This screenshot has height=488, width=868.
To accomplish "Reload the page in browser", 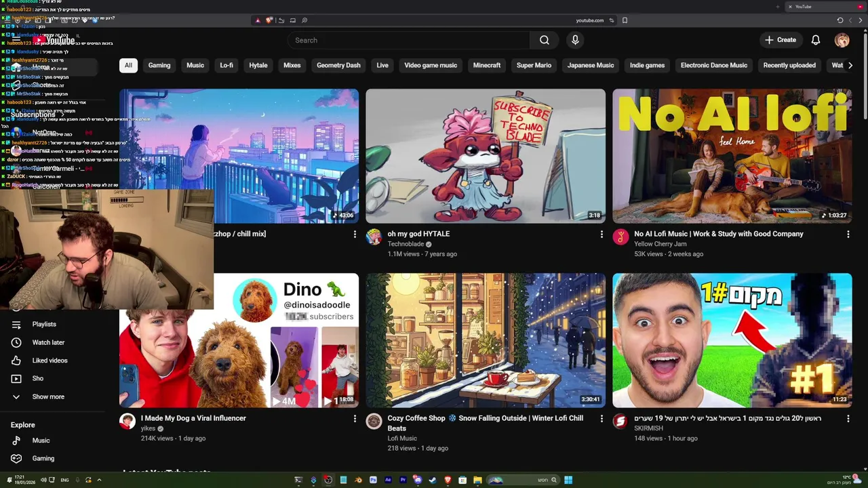I will pyautogui.click(x=840, y=20).
